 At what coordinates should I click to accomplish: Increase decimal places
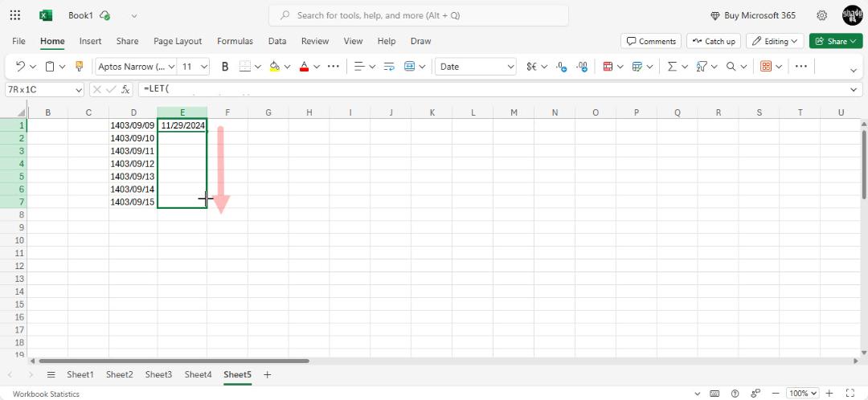click(x=582, y=67)
